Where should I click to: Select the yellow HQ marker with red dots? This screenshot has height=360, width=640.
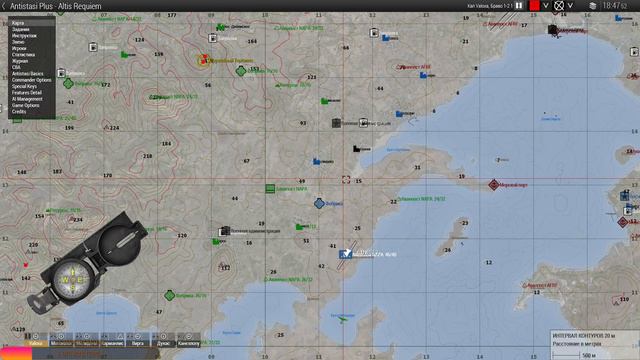click(203, 60)
